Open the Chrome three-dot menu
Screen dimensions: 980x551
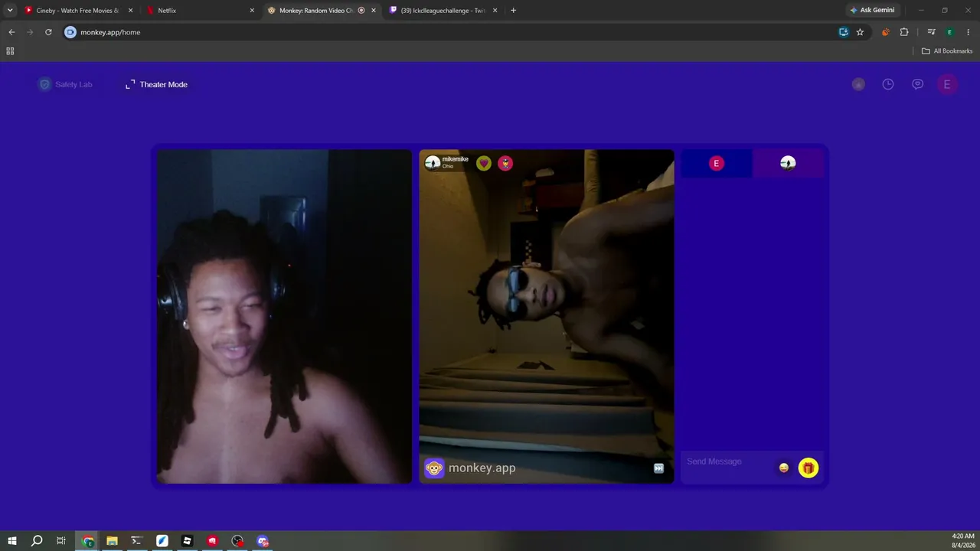pos(968,32)
